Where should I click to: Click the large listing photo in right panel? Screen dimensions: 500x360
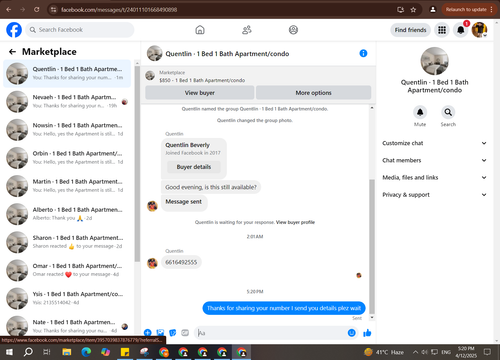434,61
